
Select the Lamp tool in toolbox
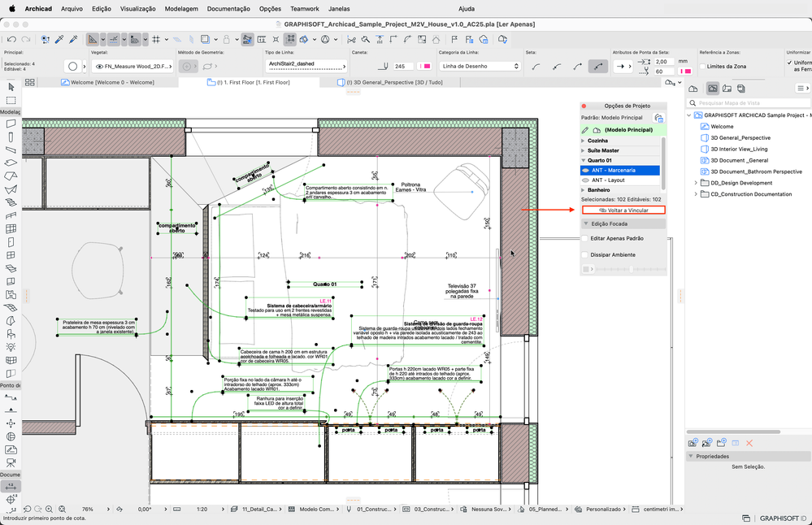click(x=11, y=347)
